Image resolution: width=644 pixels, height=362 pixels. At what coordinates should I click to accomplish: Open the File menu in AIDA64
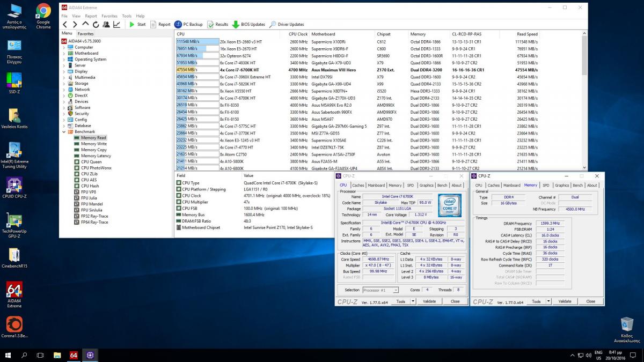click(64, 16)
